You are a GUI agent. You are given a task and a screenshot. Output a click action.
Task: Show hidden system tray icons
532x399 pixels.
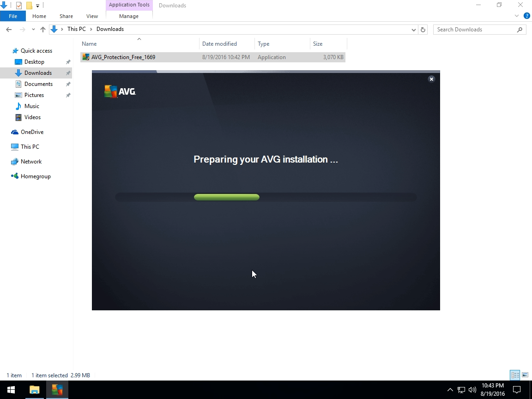click(x=450, y=389)
